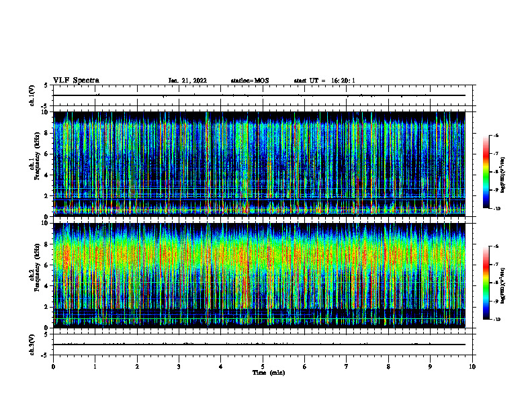
Task: Click the "station=MOS" header label
Action: pyautogui.click(x=250, y=81)
